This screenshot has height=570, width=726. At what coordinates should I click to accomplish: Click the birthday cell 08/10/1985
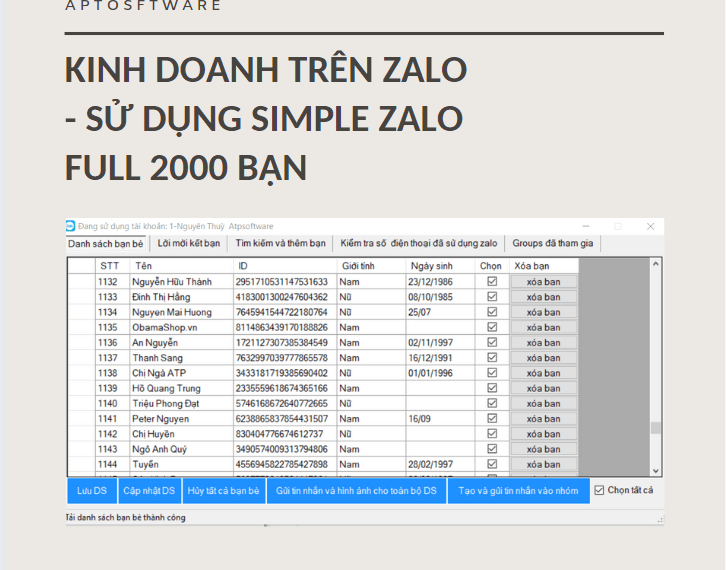(440, 297)
